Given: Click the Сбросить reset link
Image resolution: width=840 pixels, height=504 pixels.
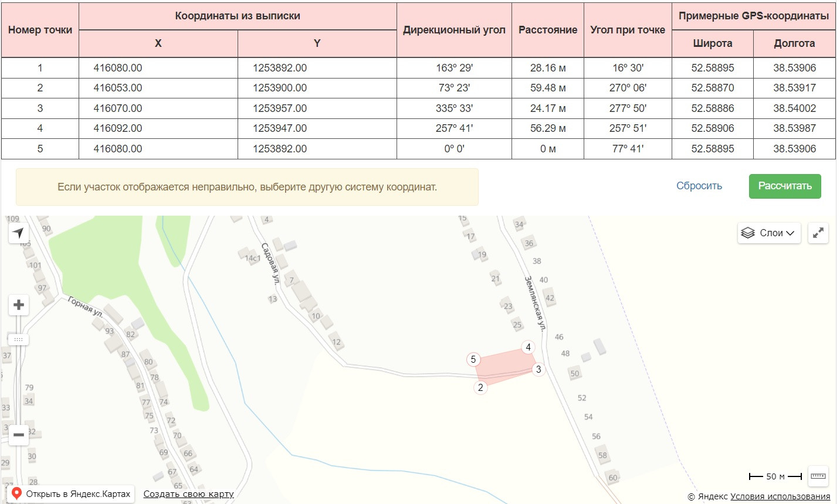Looking at the screenshot, I should (x=699, y=186).
